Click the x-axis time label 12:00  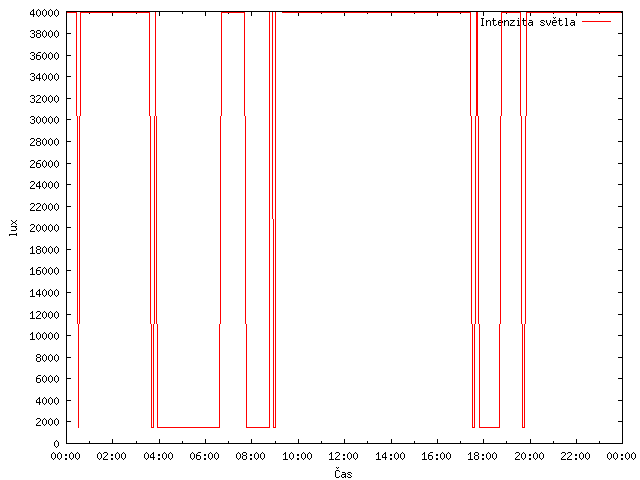[x=344, y=456]
